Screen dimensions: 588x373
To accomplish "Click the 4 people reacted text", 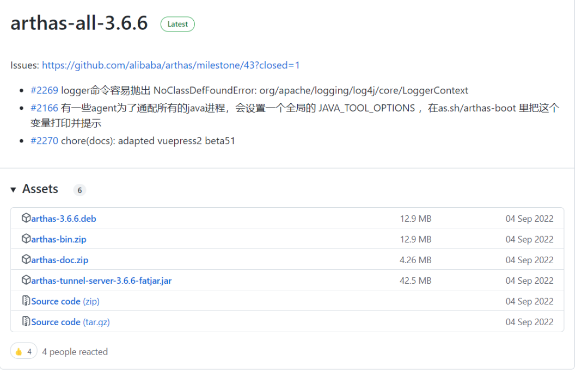I will (75, 352).
